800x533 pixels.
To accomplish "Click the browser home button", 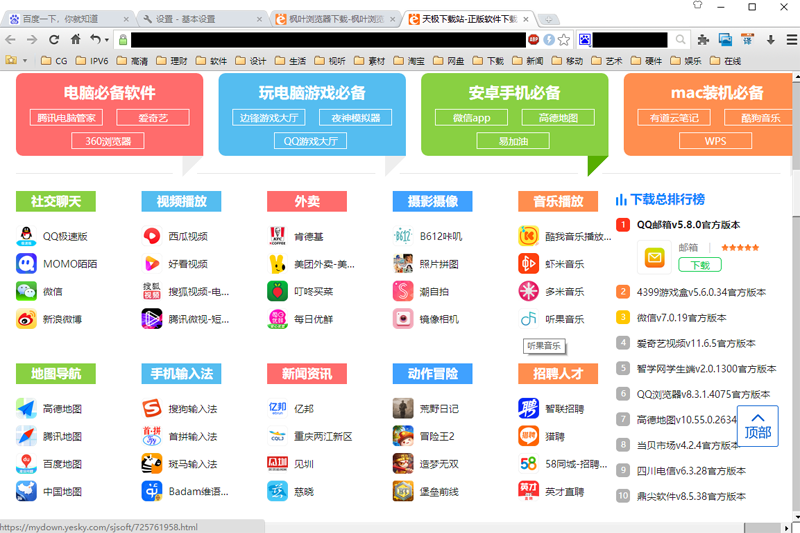I will [x=76, y=40].
